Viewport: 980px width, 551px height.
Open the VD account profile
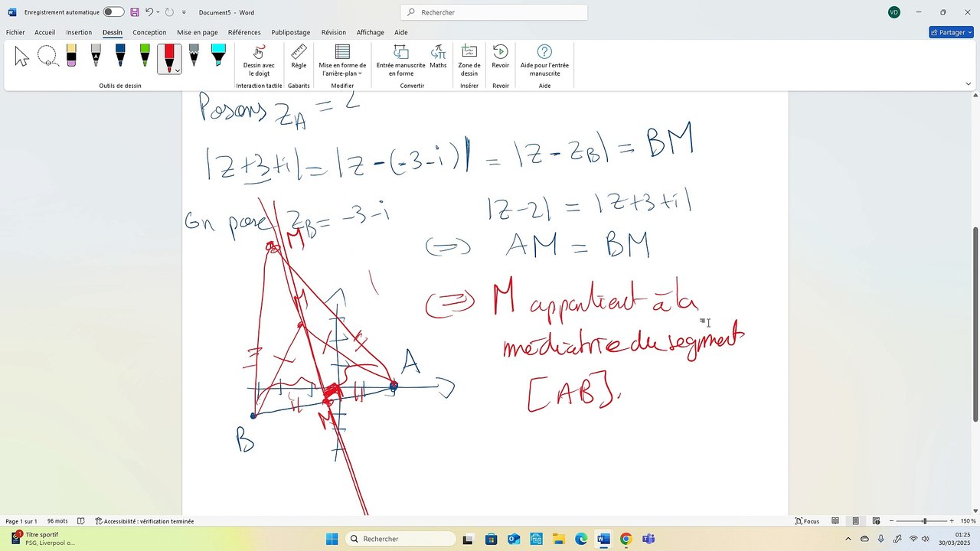pyautogui.click(x=894, y=12)
